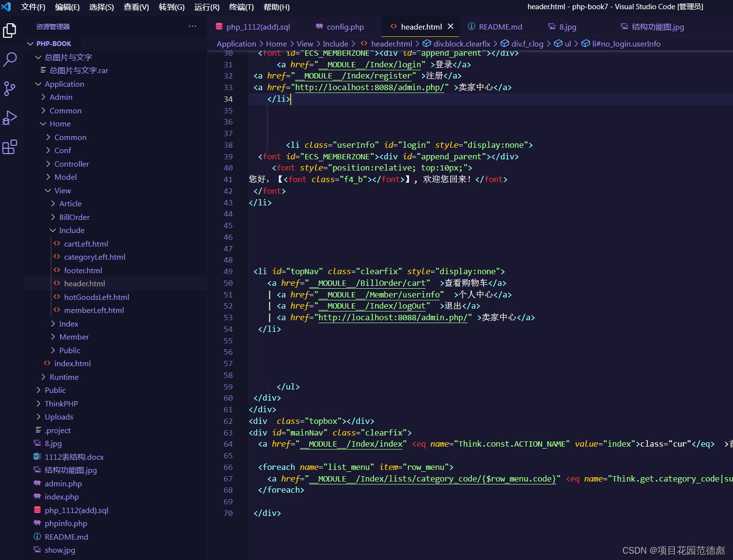Click the Include breadcrumb segment
The width and height of the screenshot is (733, 560).
pos(335,44)
